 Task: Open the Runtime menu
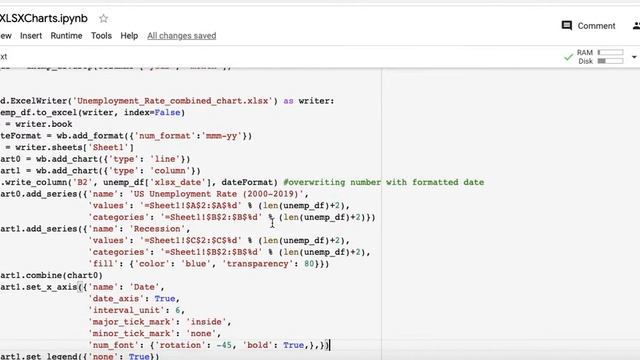(67, 36)
